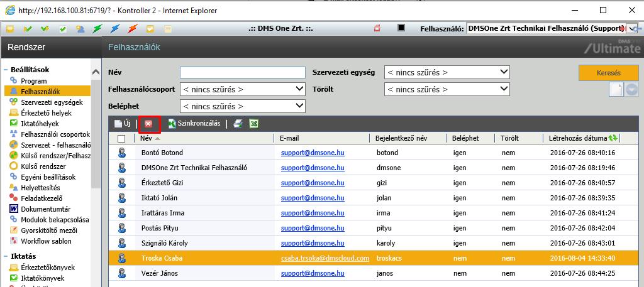This screenshot has height=287, width=644.
Task: Collapse the Iktatás tree section
Action: [x=6, y=256]
